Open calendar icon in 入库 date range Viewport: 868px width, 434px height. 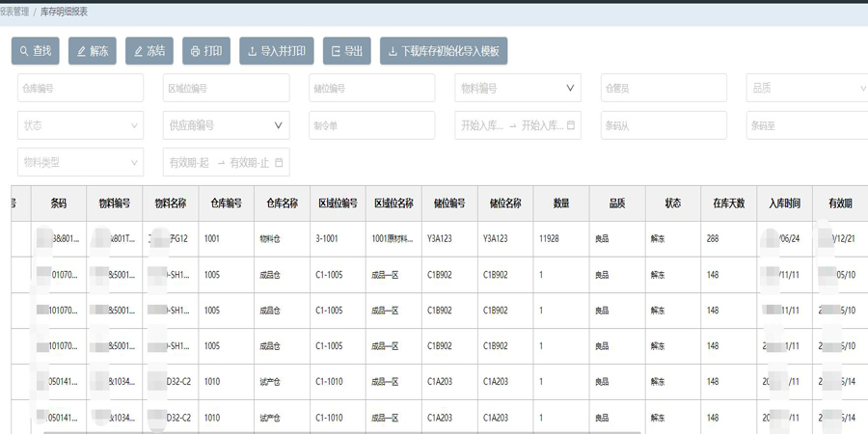pyautogui.click(x=571, y=125)
